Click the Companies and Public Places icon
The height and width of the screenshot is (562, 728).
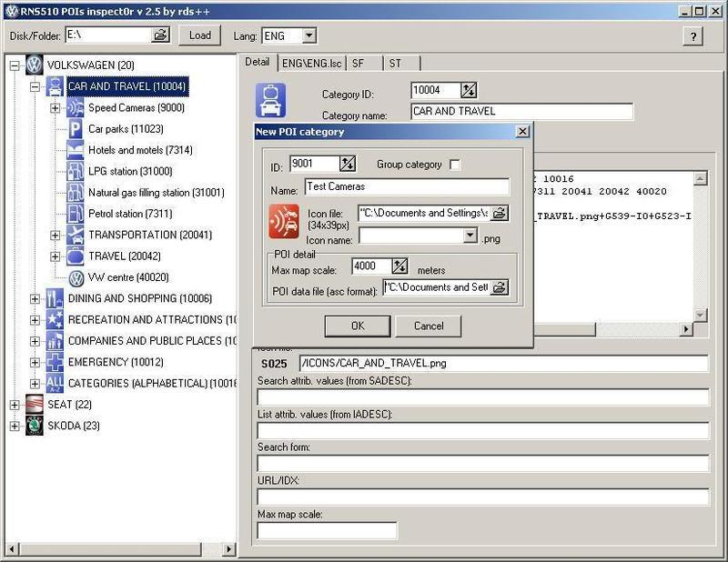[55, 341]
